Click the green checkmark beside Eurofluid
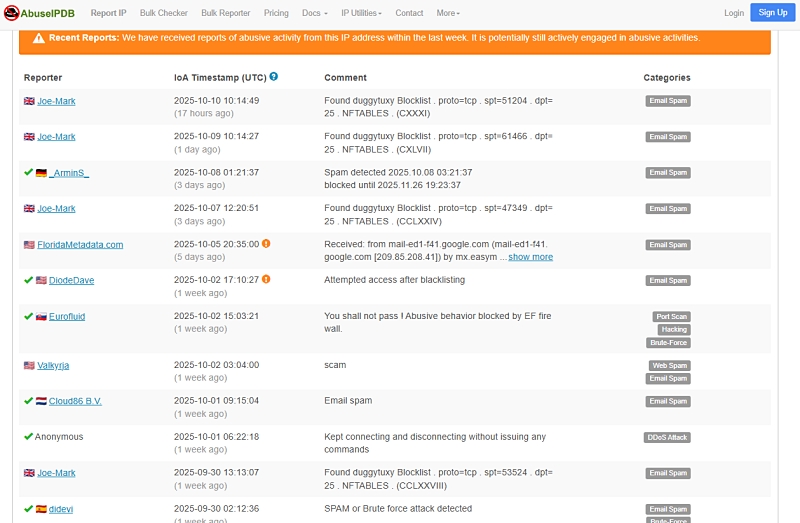This screenshot has height=523, width=800. [x=28, y=317]
